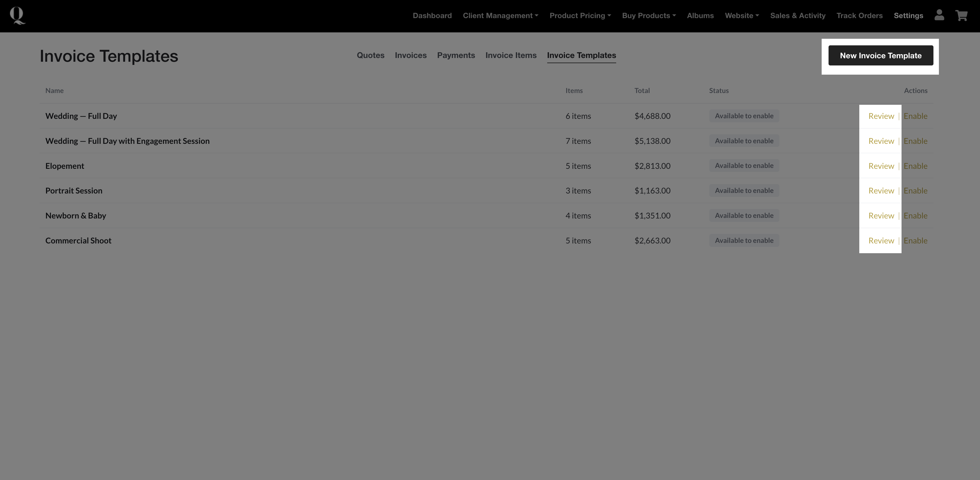Review the Wedding — Full Day template
The image size is (980, 480).
point(881,116)
